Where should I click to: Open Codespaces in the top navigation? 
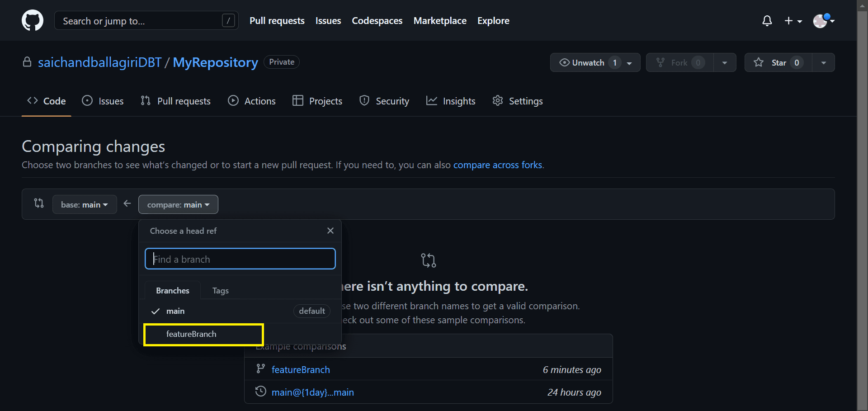click(x=377, y=21)
